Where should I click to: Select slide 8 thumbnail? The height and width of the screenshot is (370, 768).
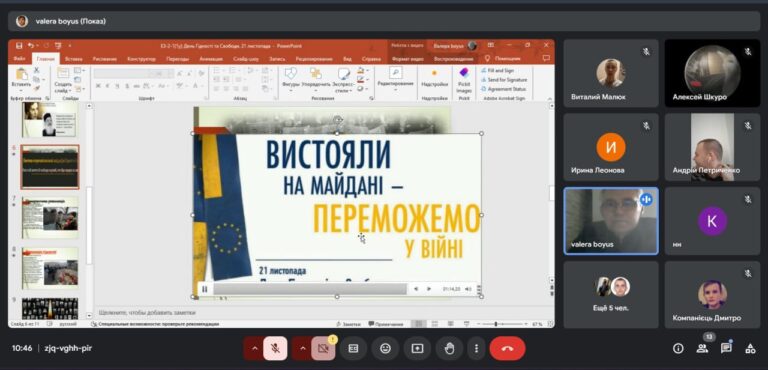point(50,268)
